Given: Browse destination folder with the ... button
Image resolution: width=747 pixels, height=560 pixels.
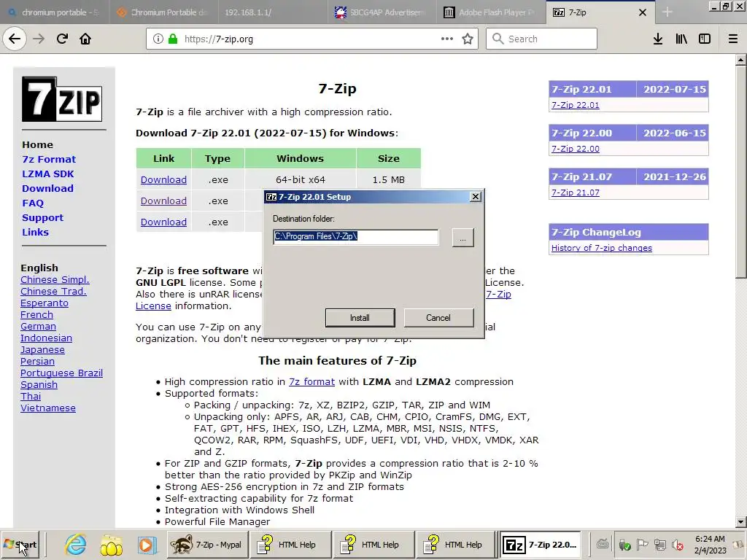Looking at the screenshot, I should coord(462,237).
